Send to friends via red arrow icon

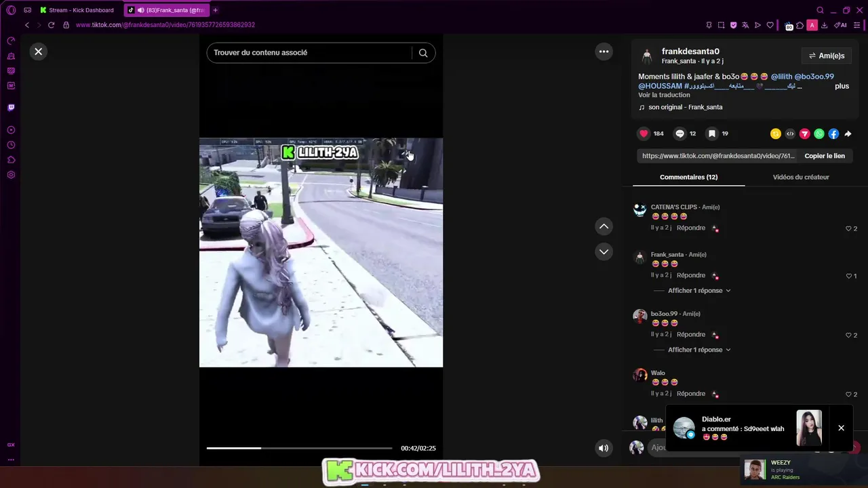(804, 134)
